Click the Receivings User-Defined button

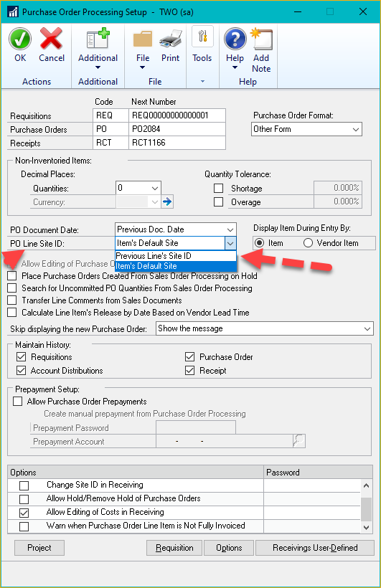coord(315,548)
